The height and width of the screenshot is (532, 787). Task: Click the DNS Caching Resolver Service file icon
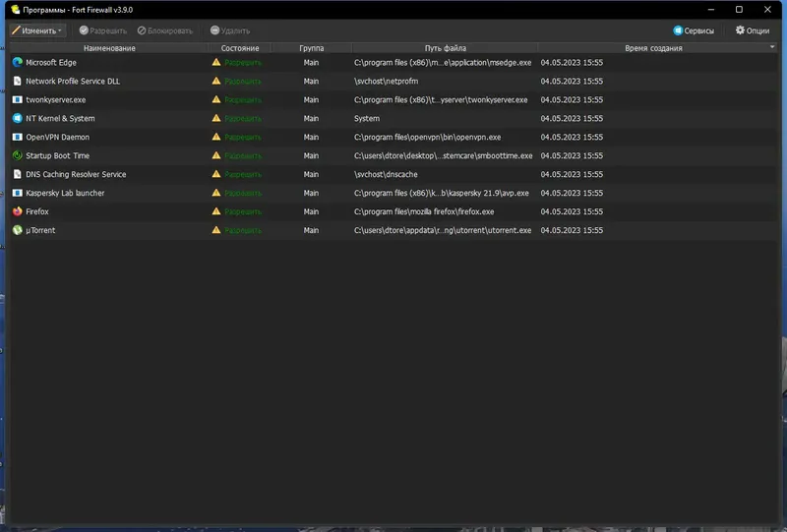18,174
